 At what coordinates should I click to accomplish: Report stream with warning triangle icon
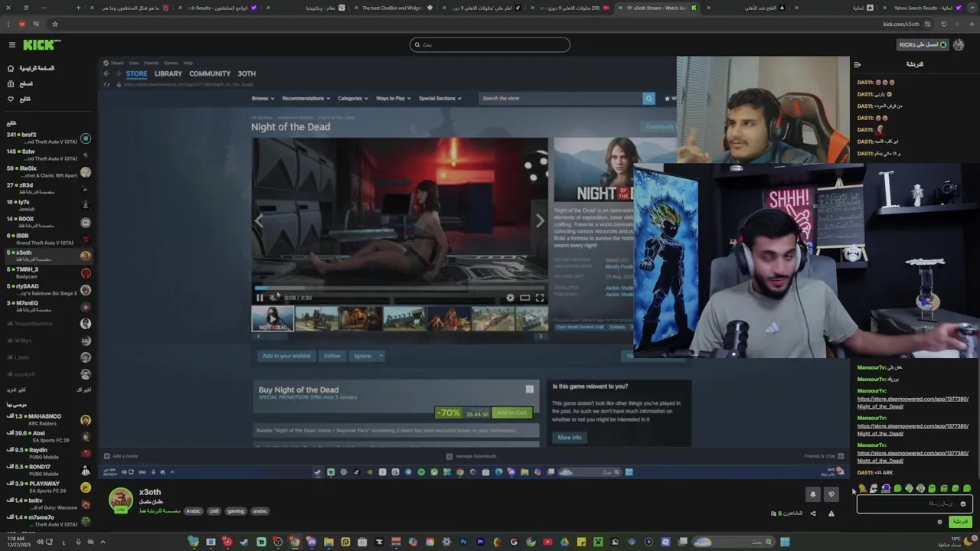click(831, 514)
